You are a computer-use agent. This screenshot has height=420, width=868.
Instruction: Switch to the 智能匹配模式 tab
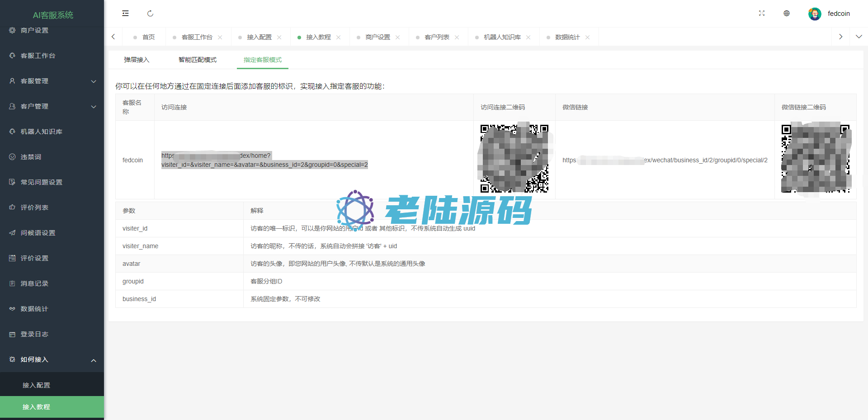pyautogui.click(x=198, y=60)
